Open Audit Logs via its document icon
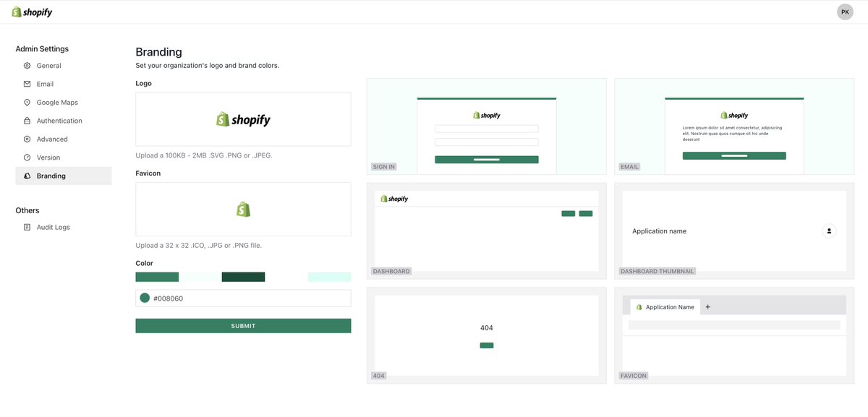The width and height of the screenshot is (868, 417). coord(27,226)
